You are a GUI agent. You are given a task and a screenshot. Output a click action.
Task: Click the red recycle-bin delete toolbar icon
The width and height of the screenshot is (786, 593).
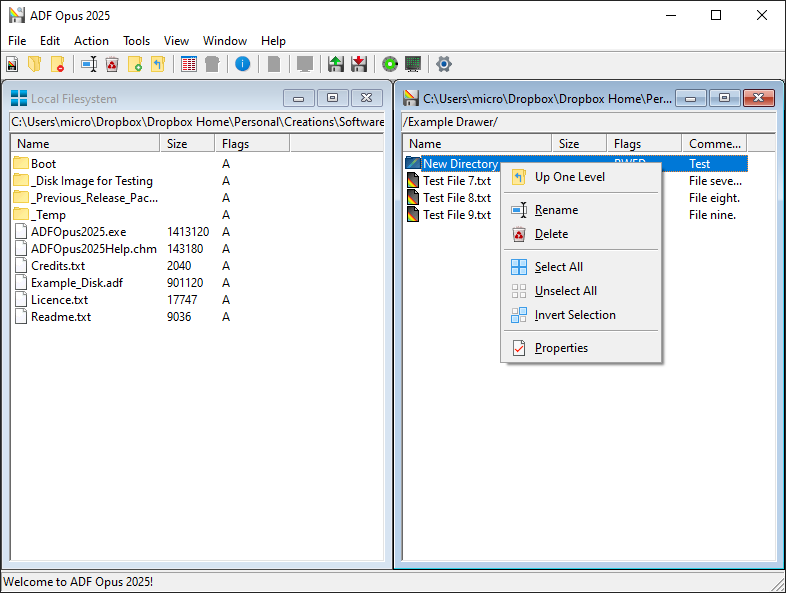112,64
